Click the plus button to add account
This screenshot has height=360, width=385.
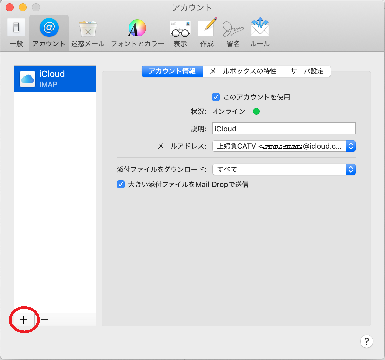pos(23,320)
